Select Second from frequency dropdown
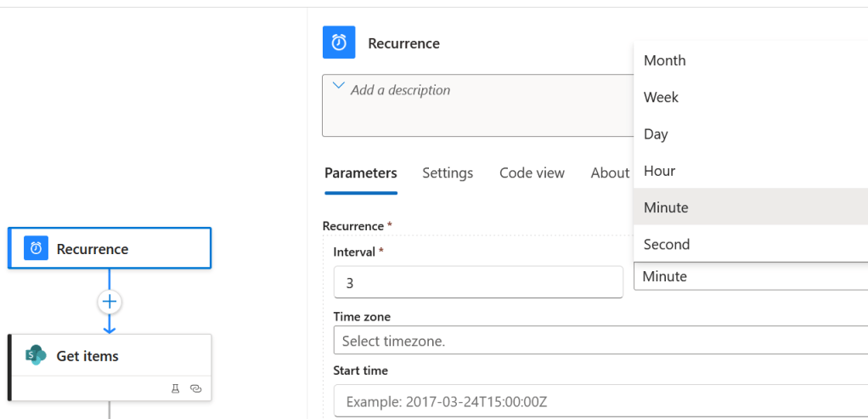Viewport: 868px width, 419px height. point(751,243)
